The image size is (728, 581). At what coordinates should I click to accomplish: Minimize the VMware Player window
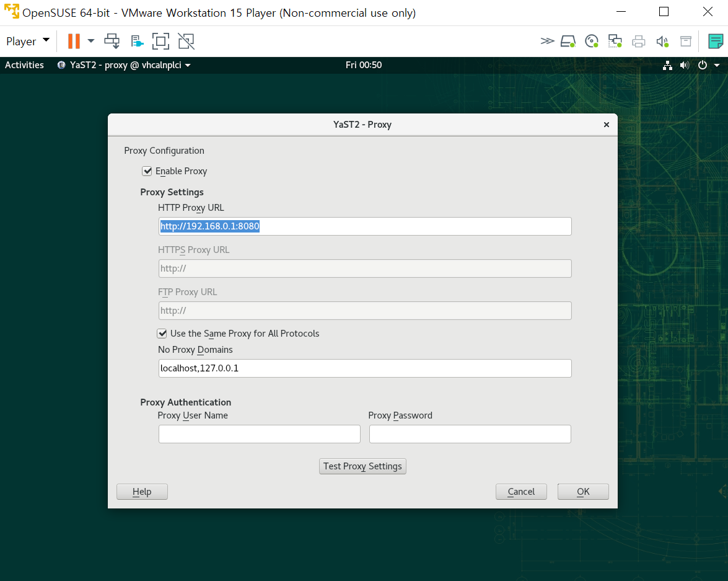[621, 12]
